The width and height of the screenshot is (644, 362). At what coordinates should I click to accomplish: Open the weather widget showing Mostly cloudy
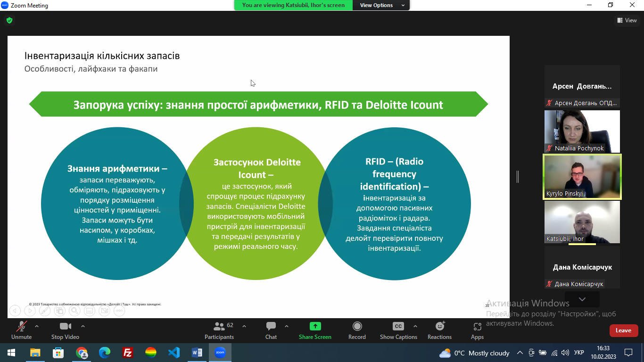[474, 353]
